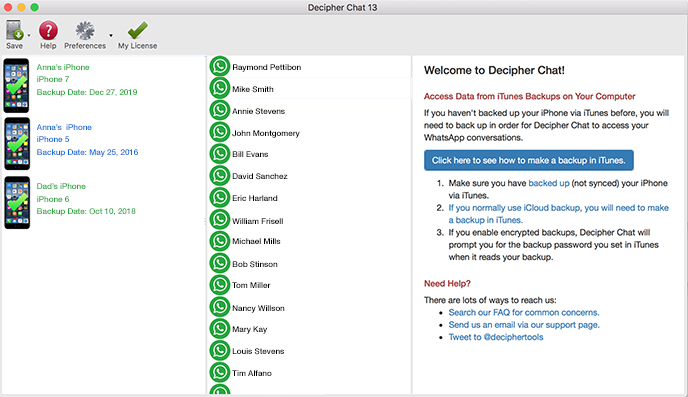Click 'Backup Date: May 25, 2016' text

pyautogui.click(x=87, y=152)
